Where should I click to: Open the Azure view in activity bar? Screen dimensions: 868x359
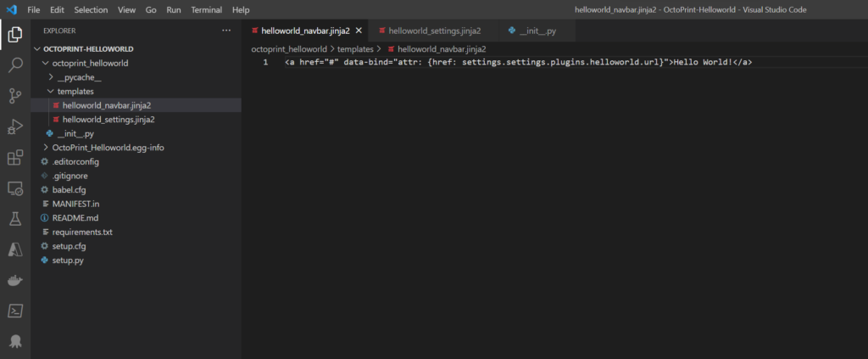(15, 250)
